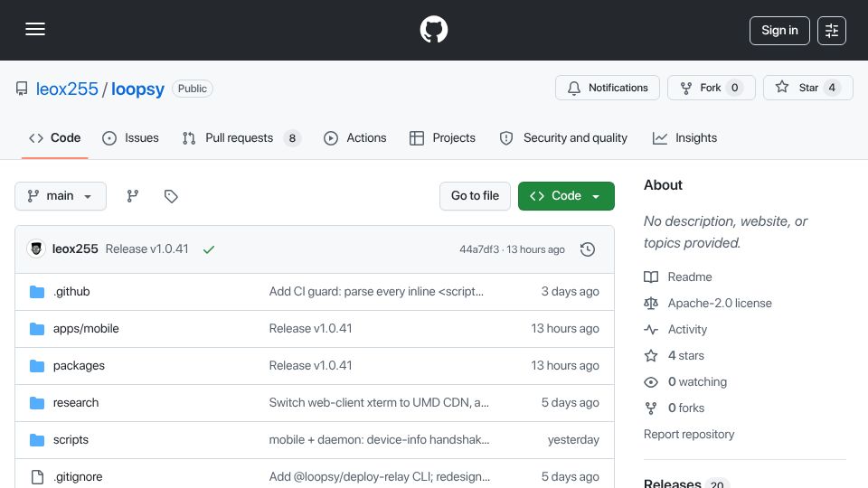Switch to the Code tab
Screen dimensions: 868x488
(55, 138)
